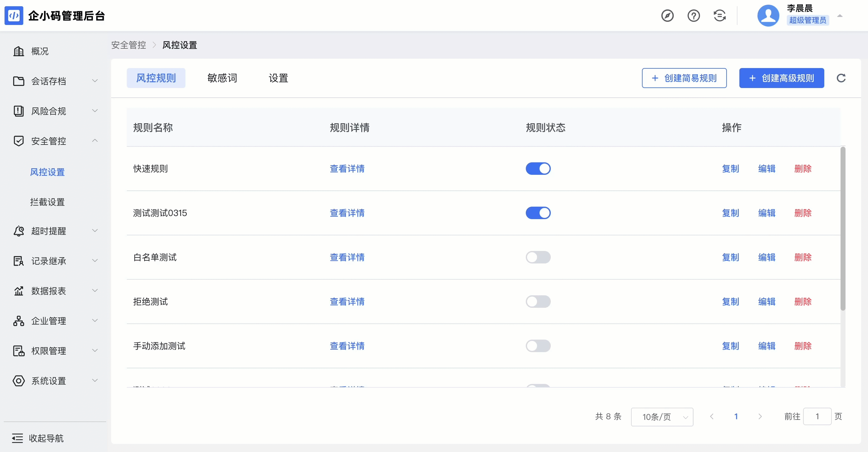
Task: Enable the 手动添加测试 rule switch
Action: 538,346
